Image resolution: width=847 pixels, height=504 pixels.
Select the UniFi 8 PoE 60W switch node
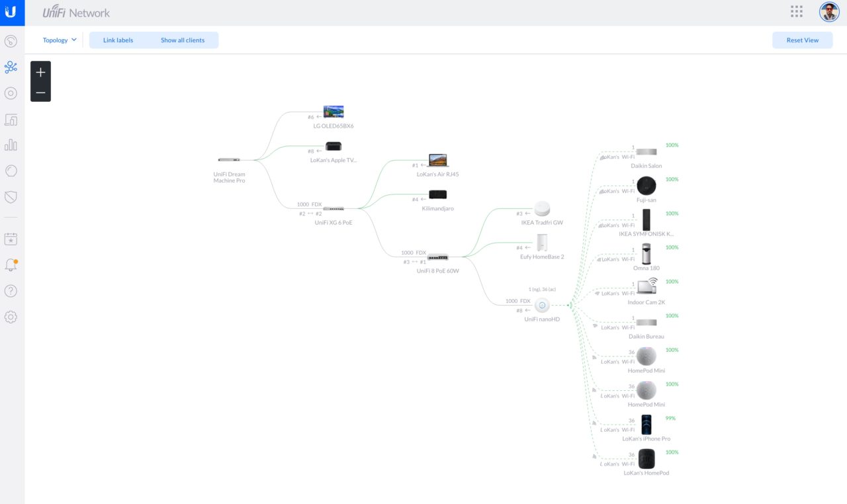[438, 257]
